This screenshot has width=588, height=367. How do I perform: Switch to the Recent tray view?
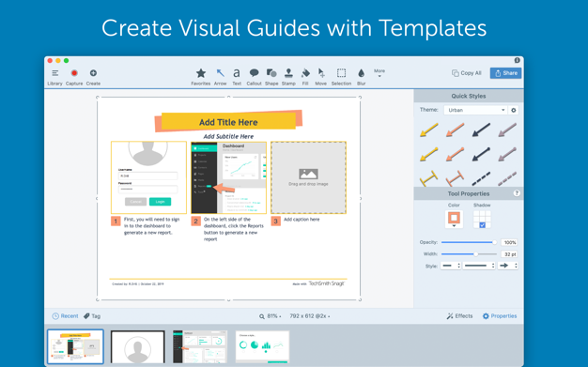click(65, 316)
